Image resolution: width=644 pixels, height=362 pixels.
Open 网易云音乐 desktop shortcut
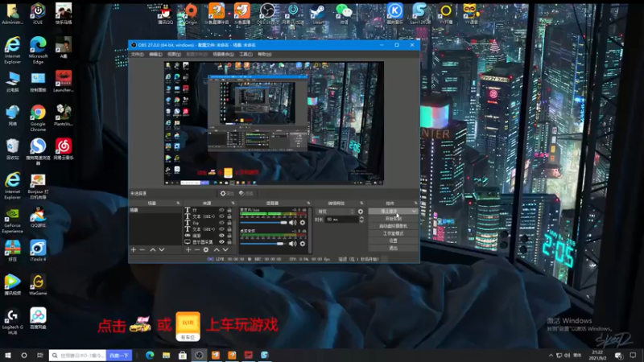[x=64, y=149]
